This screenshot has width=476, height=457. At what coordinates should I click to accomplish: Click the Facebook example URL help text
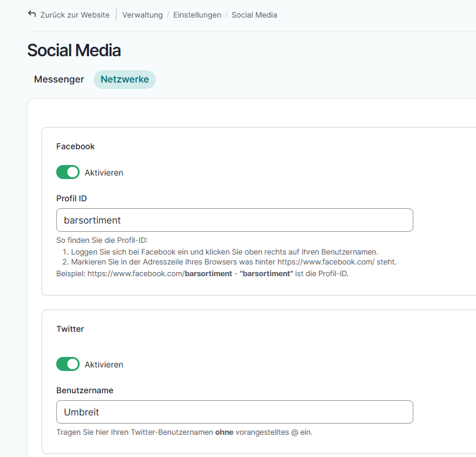(202, 273)
